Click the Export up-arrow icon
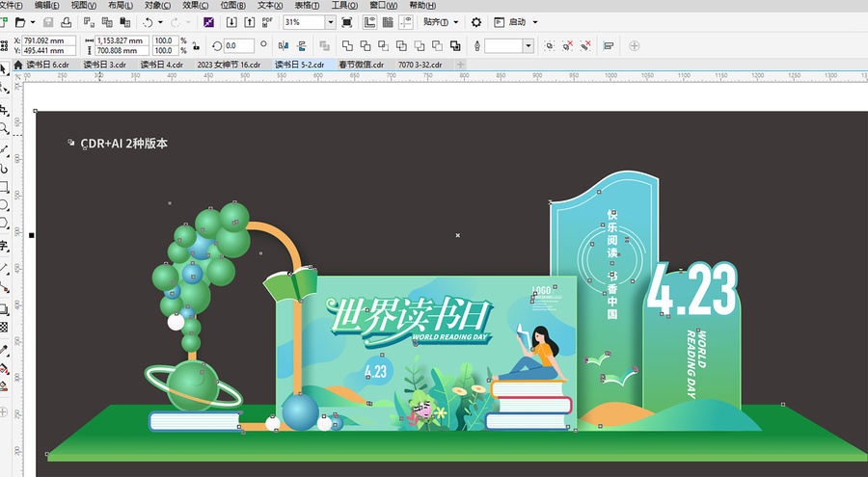 pos(250,22)
